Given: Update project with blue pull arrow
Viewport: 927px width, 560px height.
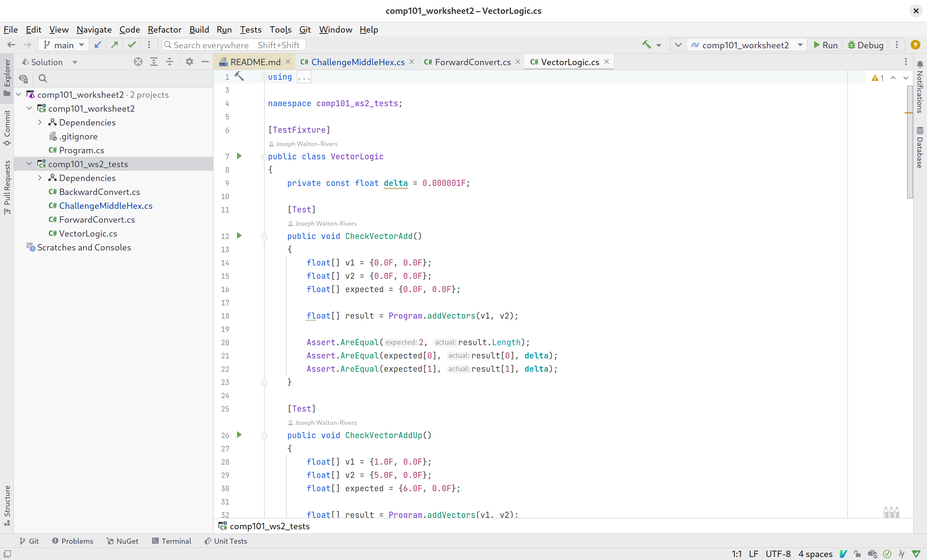Looking at the screenshot, I should 98,45.
